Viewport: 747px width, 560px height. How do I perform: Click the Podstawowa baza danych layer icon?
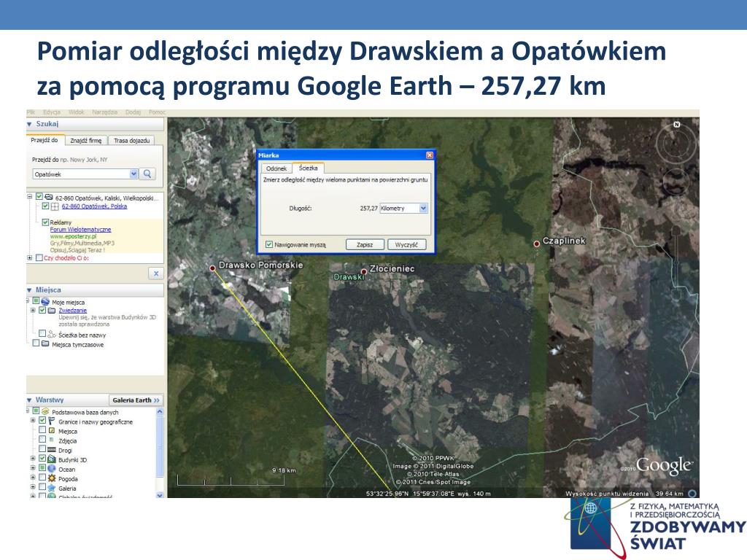45,411
